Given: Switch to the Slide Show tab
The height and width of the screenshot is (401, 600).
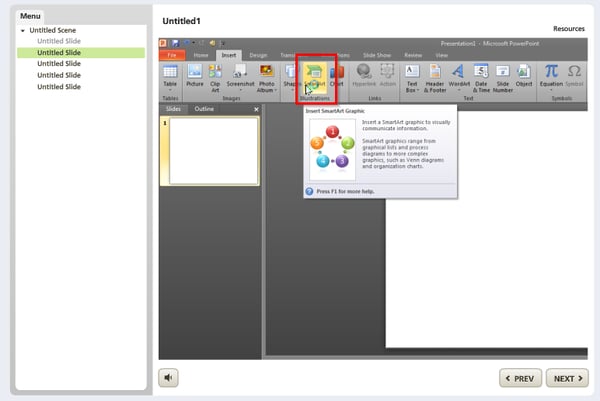Looking at the screenshot, I should [377, 55].
